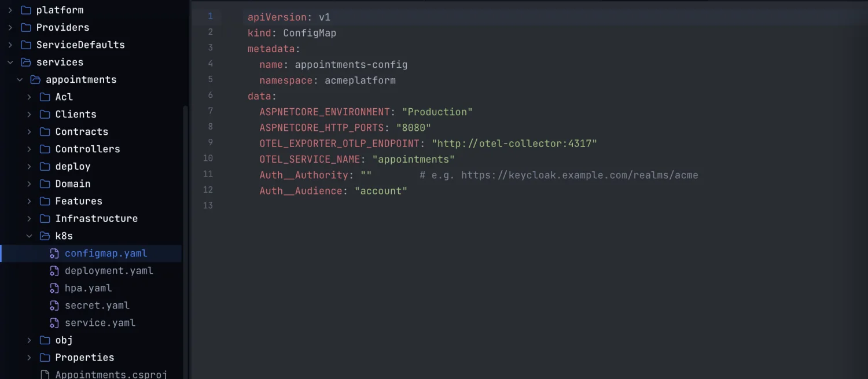Image resolution: width=868 pixels, height=379 pixels.
Task: Click the k8s open folder icon
Action: (x=45, y=236)
